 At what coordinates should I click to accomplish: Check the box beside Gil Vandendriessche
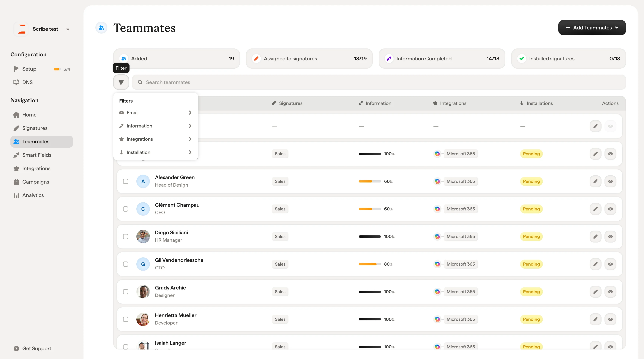coord(125,264)
